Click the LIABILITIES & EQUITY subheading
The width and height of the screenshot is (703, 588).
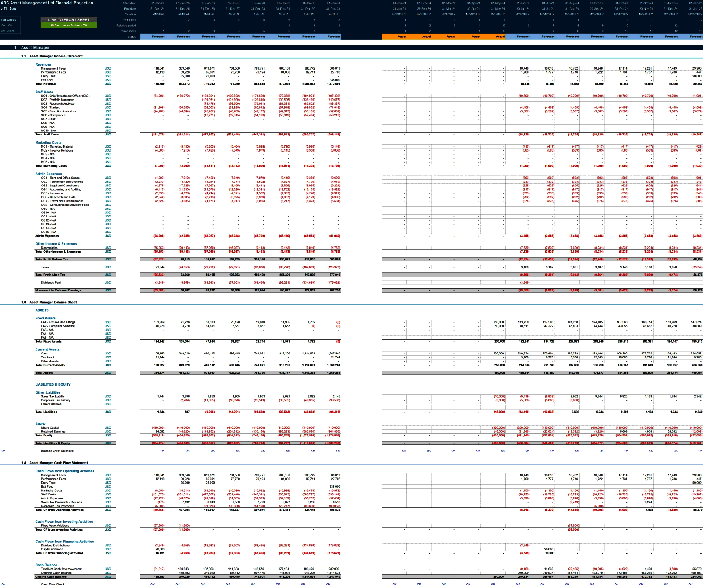[53, 384]
